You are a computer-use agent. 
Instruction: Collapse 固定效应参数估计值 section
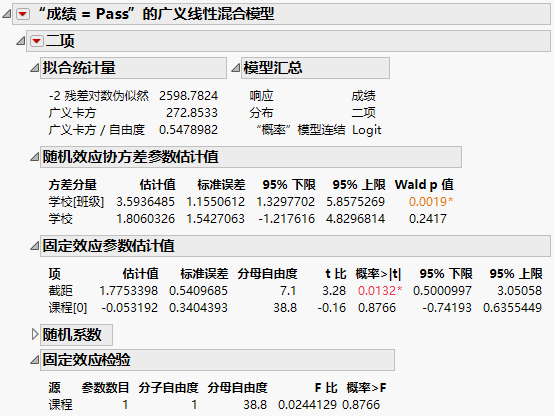tap(34, 246)
